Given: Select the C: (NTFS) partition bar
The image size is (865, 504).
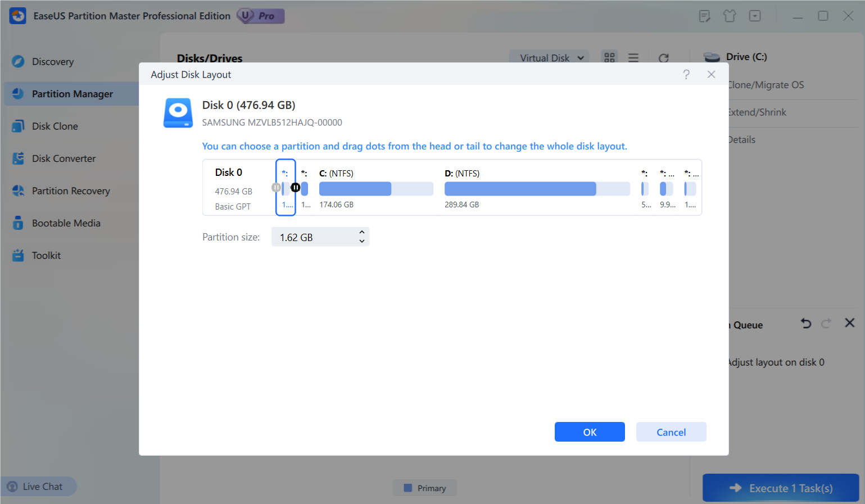Looking at the screenshot, I should [x=376, y=188].
